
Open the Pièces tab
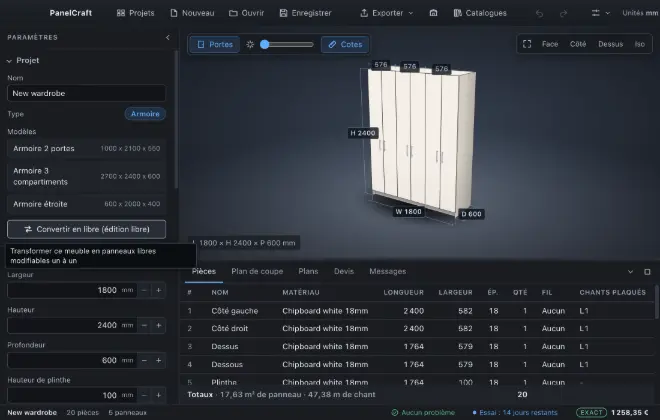coord(204,271)
